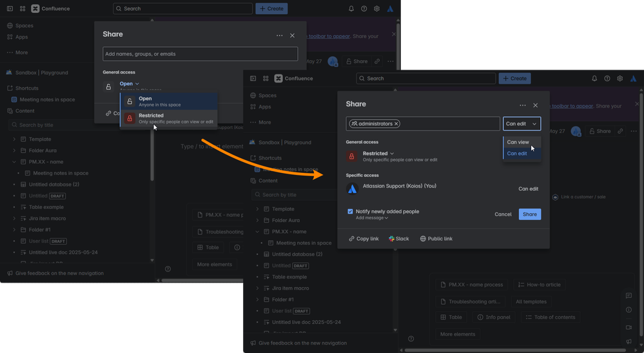The image size is (644, 353).
Task: Click the red Restricted lock icon in front dialog
Action: tap(351, 156)
